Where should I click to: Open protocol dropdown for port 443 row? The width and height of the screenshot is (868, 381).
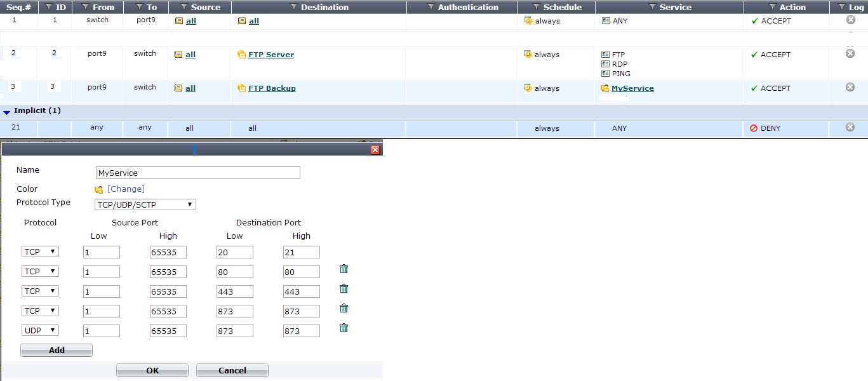(40, 291)
